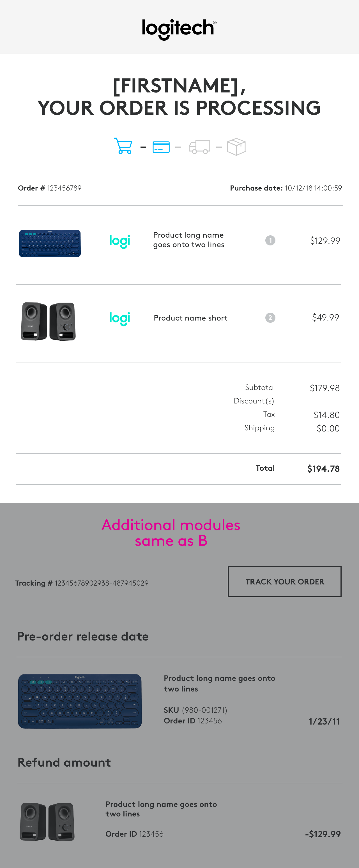Click the blue credit card payment icon
This screenshot has width=359, height=868.
[161, 147]
